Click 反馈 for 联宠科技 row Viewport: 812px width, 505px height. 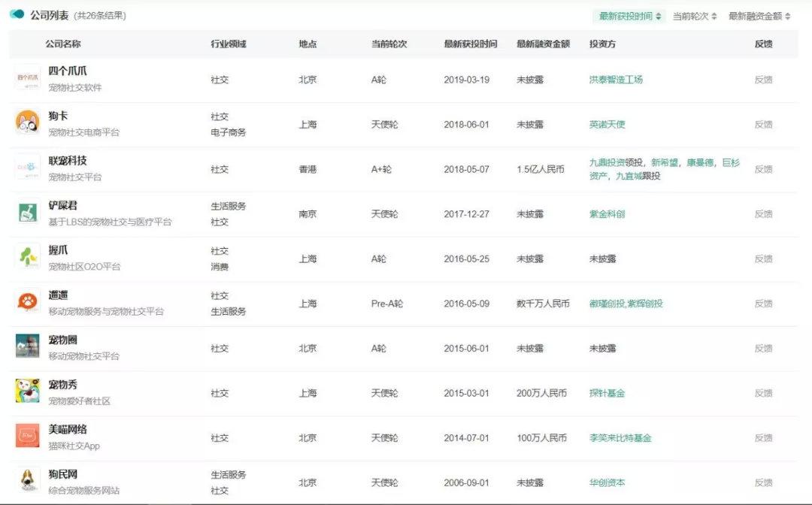[763, 169]
